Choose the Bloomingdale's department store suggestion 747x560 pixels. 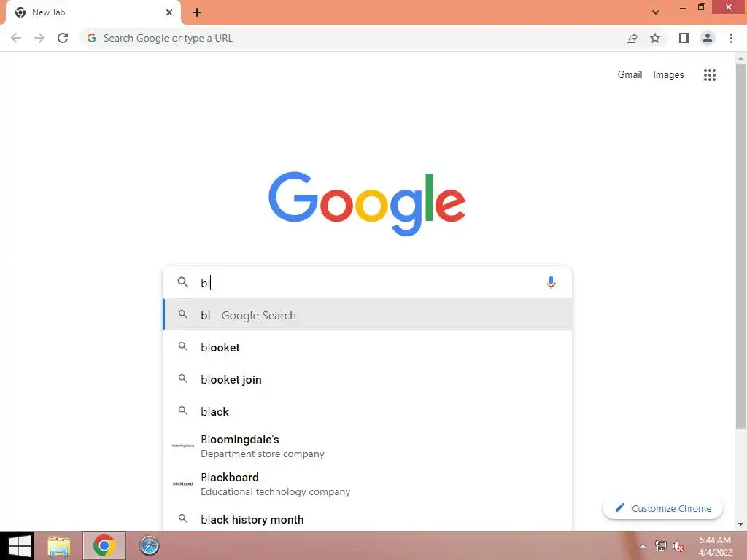[368, 446]
